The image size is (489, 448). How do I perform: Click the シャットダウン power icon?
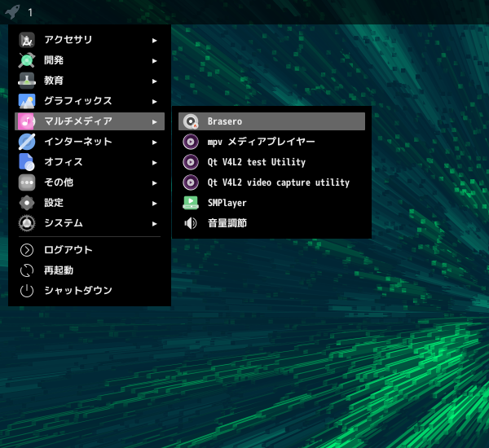(27, 291)
